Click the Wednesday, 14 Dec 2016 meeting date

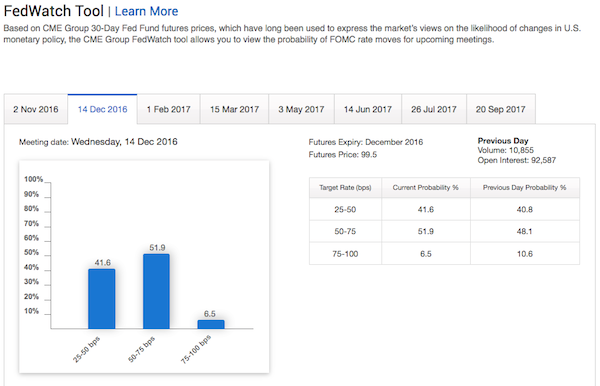[x=124, y=142]
